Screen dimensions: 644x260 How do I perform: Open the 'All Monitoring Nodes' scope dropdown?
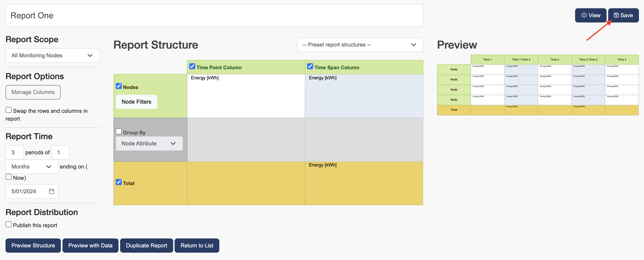pyautogui.click(x=52, y=55)
